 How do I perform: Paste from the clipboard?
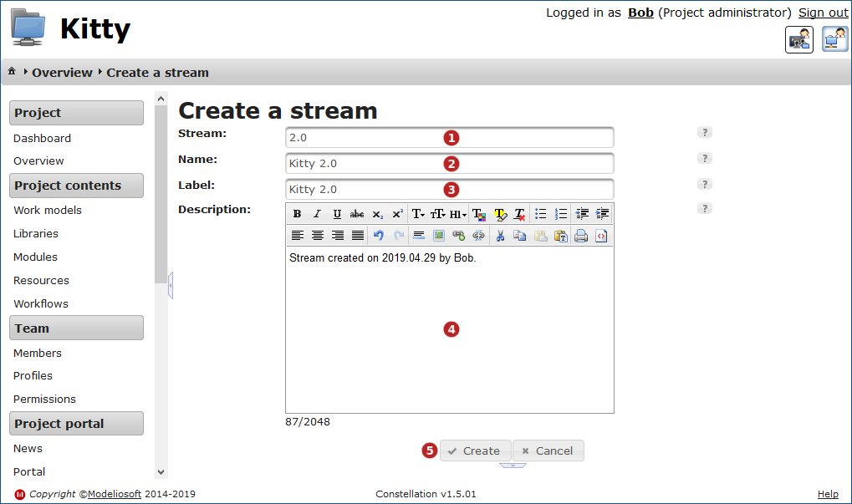[541, 236]
